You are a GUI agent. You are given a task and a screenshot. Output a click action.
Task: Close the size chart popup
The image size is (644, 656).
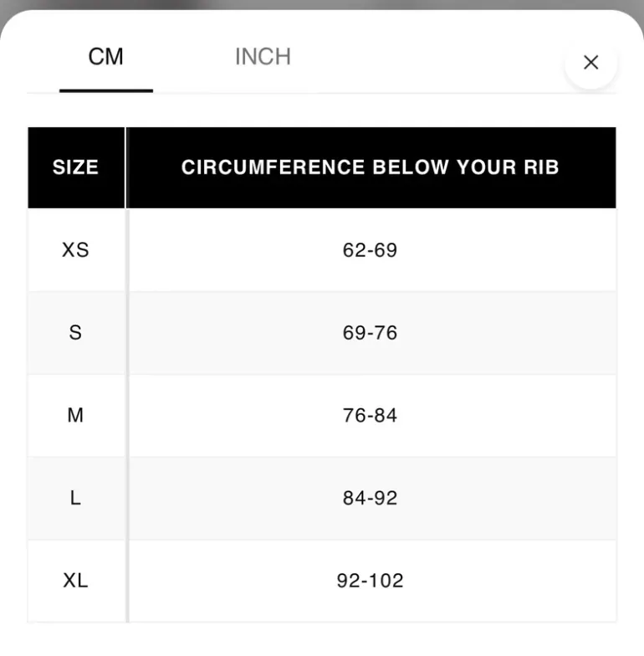coord(590,63)
